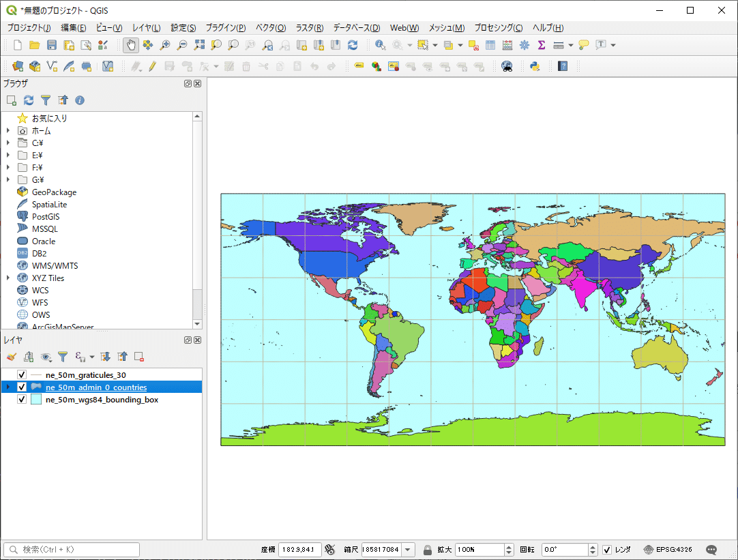Select the Identify Features tool
Viewport: 738px width, 560px height.
380,45
